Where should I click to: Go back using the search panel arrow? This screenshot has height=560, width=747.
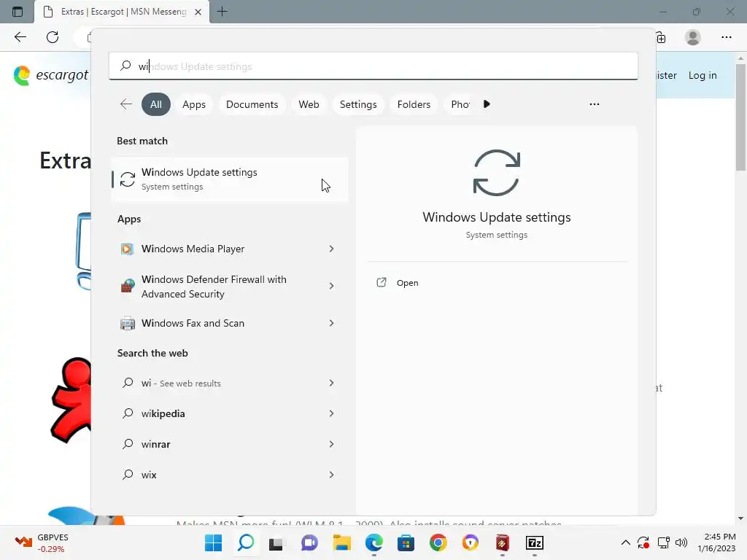pyautogui.click(x=126, y=104)
